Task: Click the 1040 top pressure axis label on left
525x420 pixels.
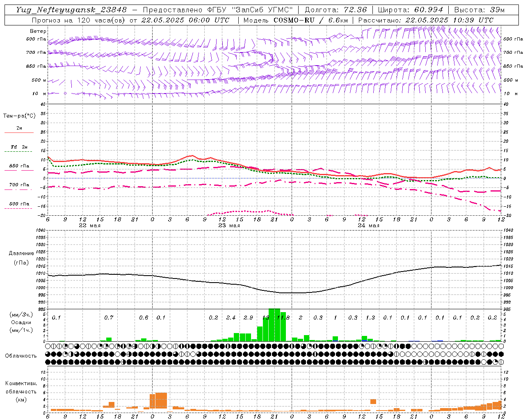Action: (40, 230)
